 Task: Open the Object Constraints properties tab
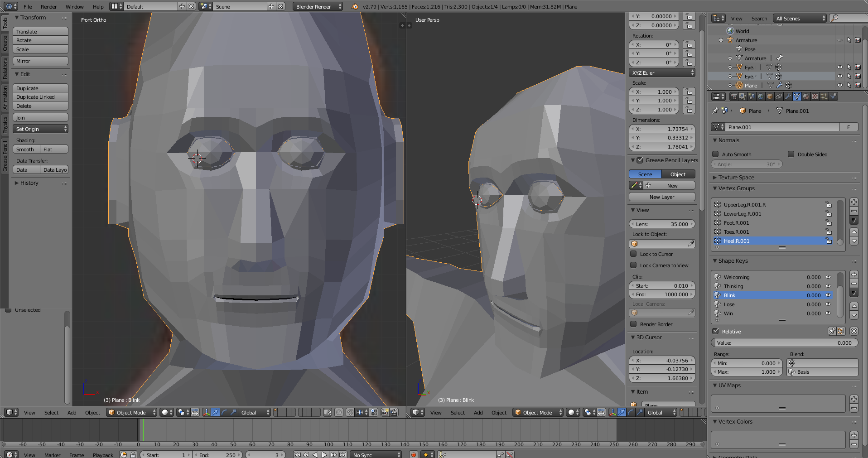pos(779,96)
